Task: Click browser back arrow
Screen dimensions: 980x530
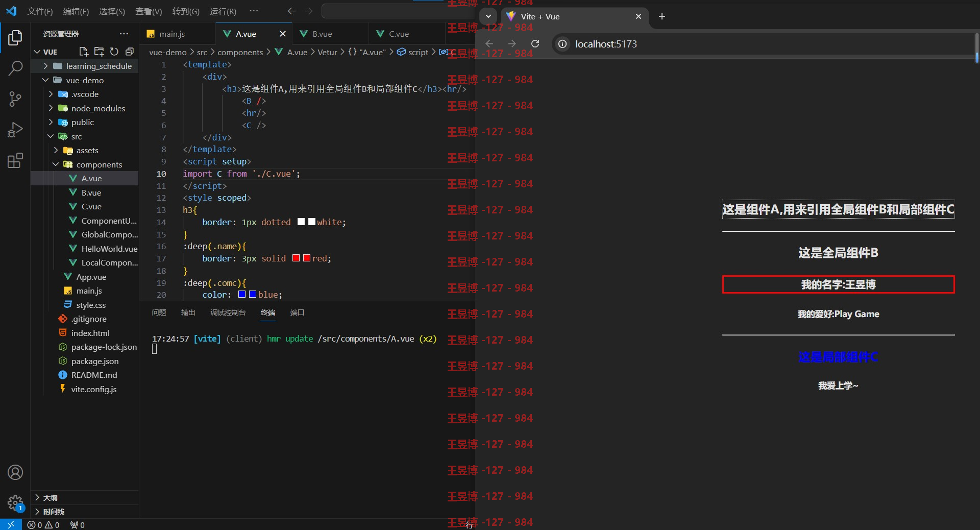Action: [x=489, y=44]
